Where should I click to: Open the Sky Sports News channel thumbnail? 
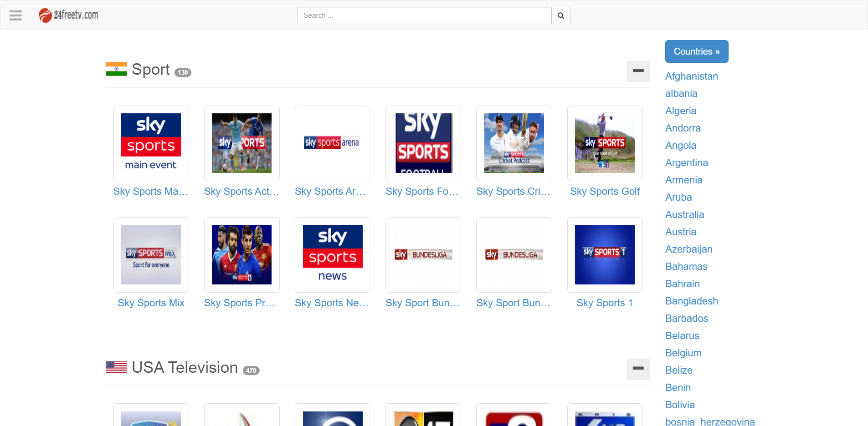332,254
